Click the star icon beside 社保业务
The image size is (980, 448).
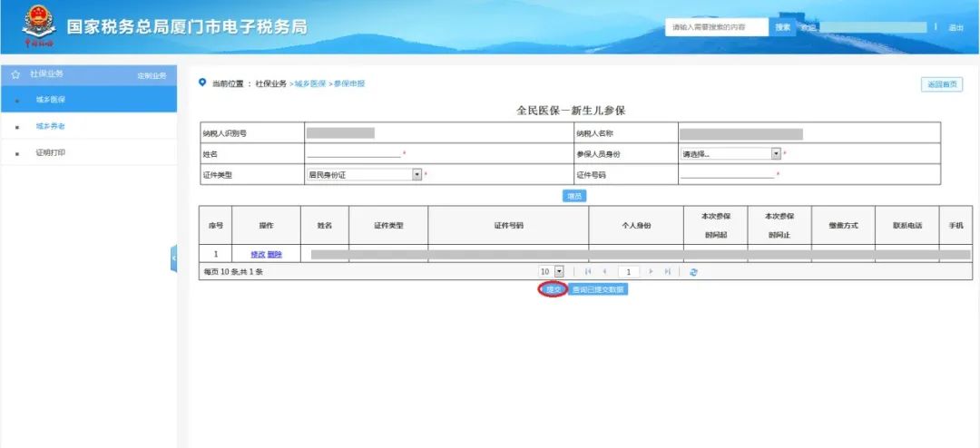15,74
